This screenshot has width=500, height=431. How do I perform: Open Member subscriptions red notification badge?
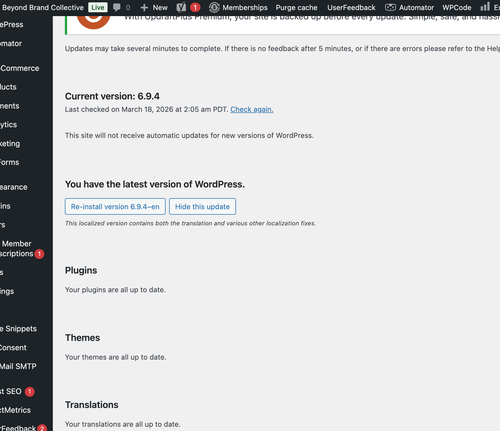tap(39, 254)
